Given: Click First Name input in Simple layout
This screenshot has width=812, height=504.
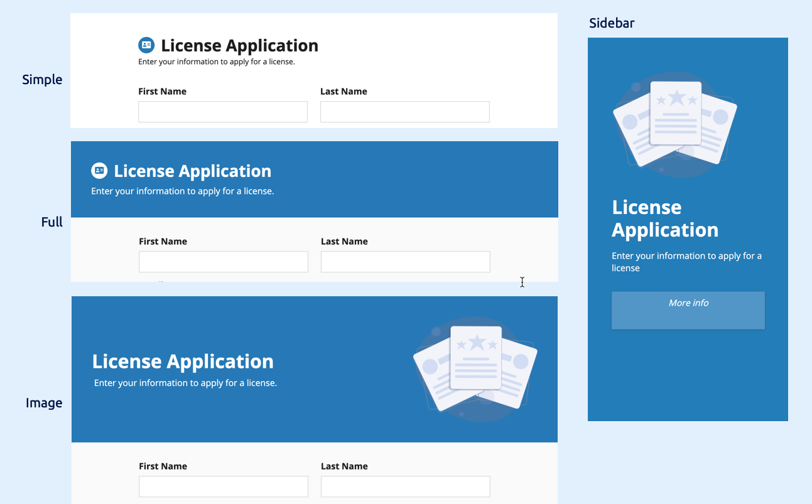Looking at the screenshot, I should tap(223, 112).
